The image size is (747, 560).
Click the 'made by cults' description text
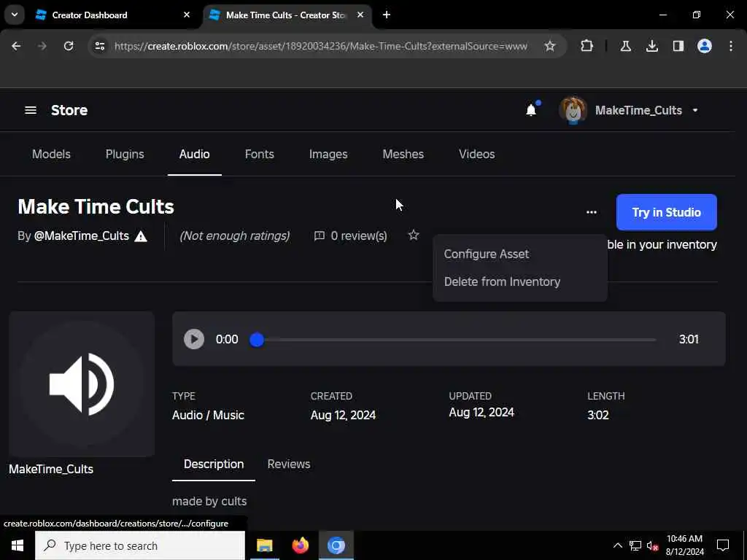pyautogui.click(x=209, y=502)
